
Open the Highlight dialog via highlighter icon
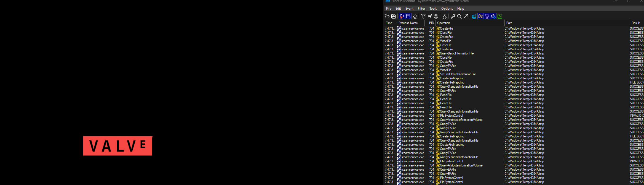pyautogui.click(x=430, y=16)
